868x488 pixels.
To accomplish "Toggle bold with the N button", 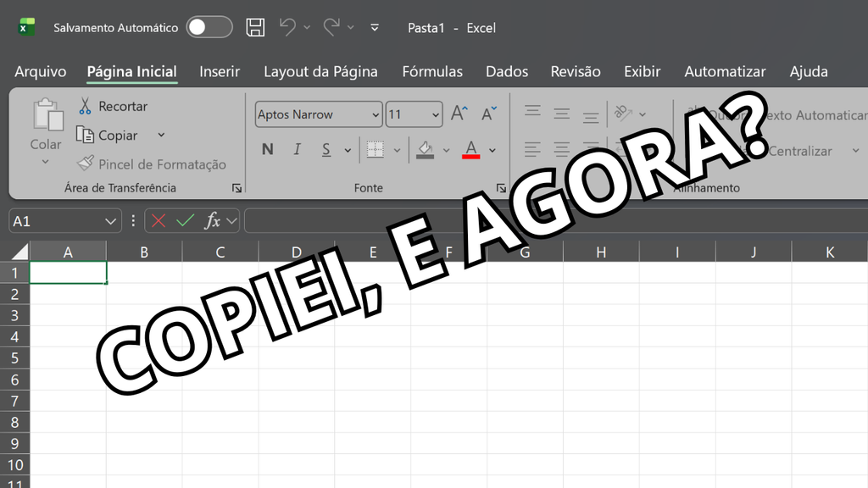I will tap(267, 149).
